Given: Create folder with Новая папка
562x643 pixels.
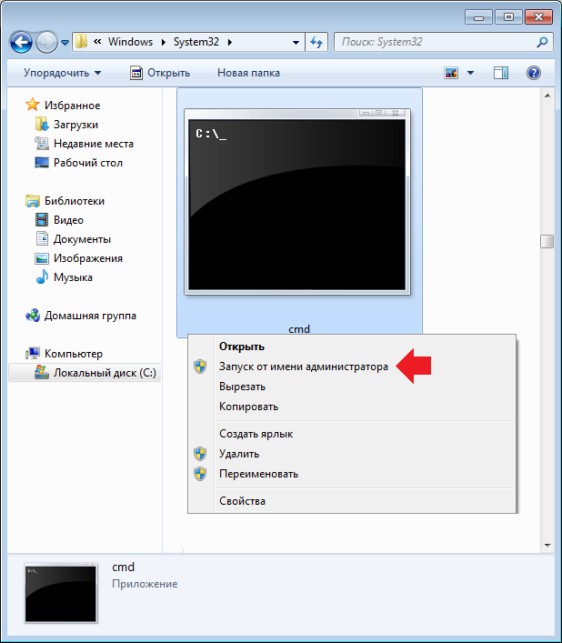Looking at the screenshot, I should (249, 73).
